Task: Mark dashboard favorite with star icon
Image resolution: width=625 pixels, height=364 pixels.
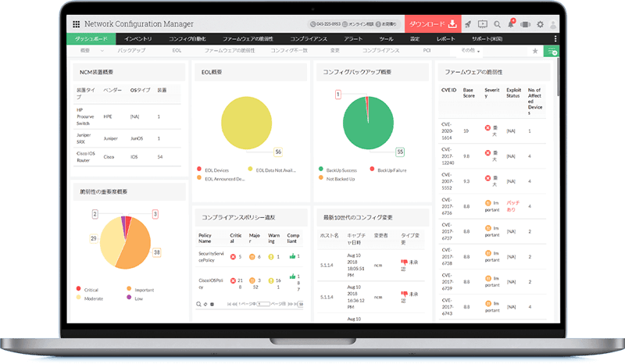Action: click(535, 51)
